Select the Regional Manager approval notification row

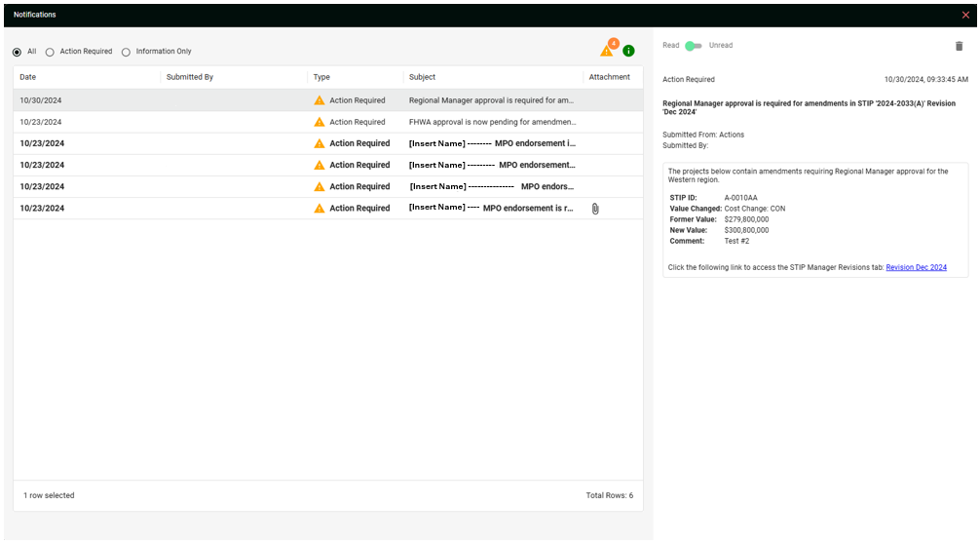point(328,100)
